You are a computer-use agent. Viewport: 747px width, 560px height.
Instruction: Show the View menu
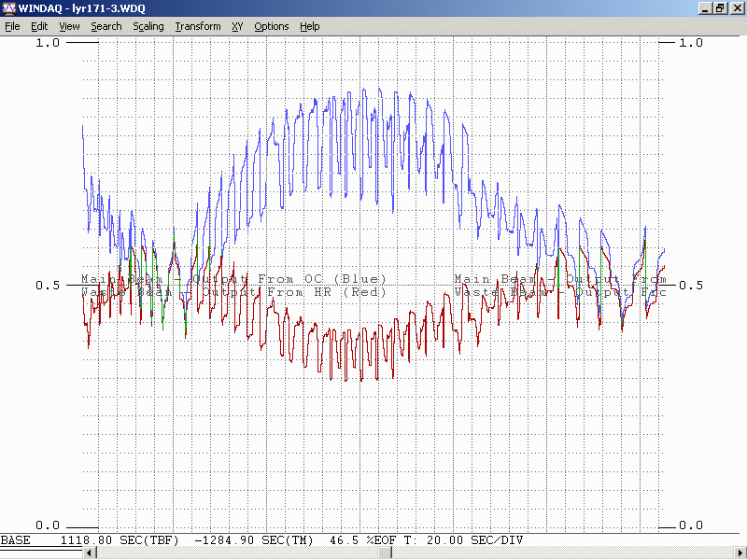pos(69,26)
